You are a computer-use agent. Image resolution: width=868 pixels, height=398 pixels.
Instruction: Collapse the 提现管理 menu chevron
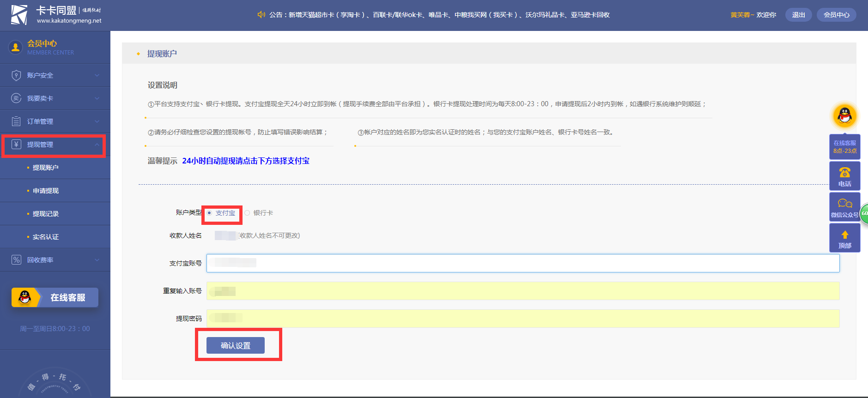click(x=97, y=145)
